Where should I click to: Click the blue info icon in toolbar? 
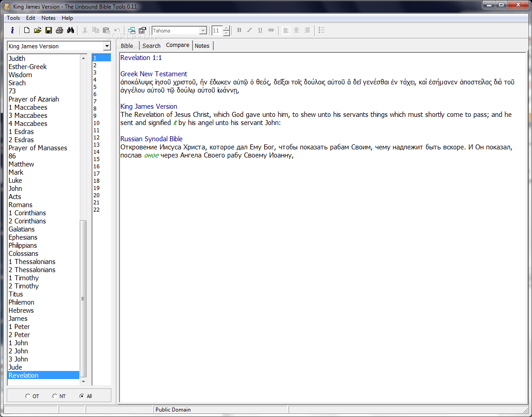click(x=12, y=30)
